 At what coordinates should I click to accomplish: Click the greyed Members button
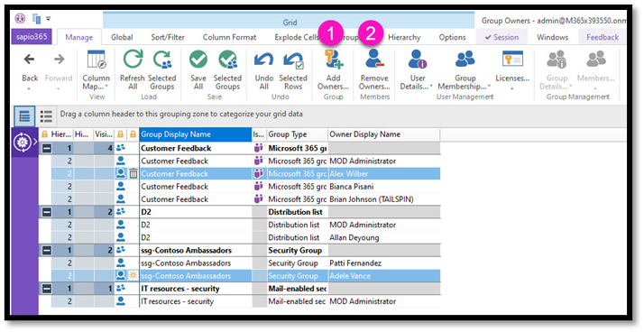click(x=595, y=69)
